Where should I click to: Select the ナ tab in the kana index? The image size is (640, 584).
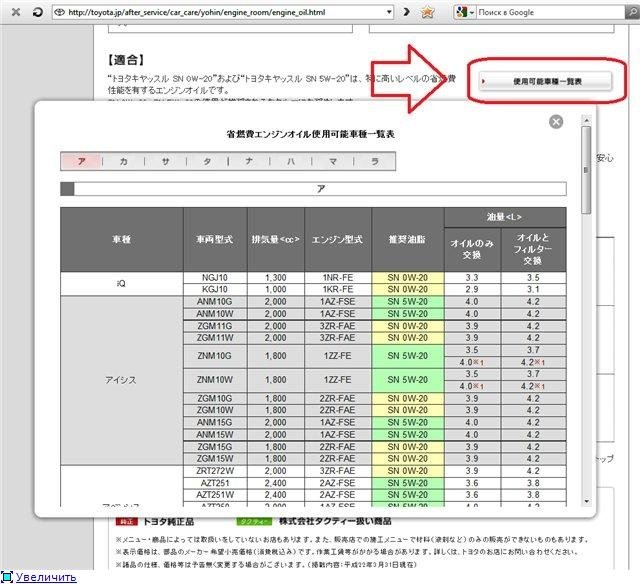(249, 161)
